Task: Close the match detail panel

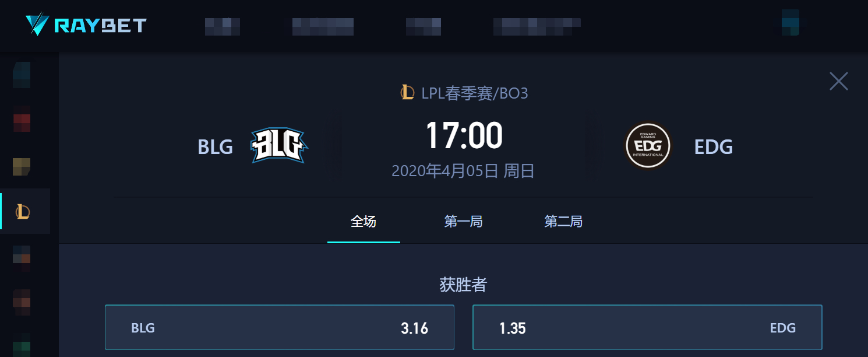Action: (838, 81)
